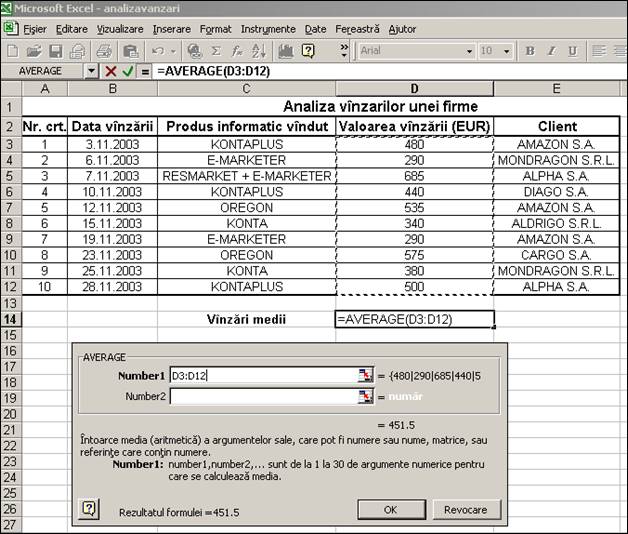Click the help question mark in dialog
The image size is (628, 534).
click(x=89, y=508)
